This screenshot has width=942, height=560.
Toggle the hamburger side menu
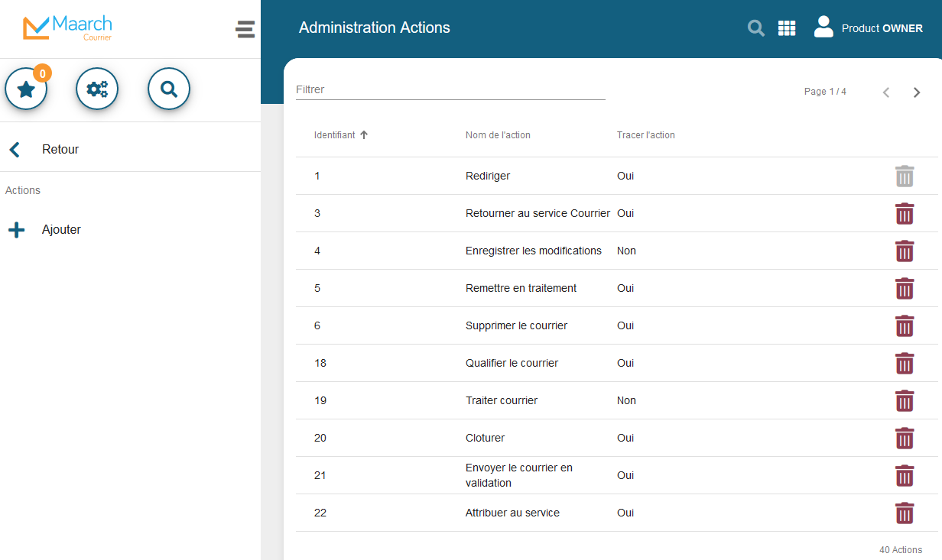coord(245,30)
